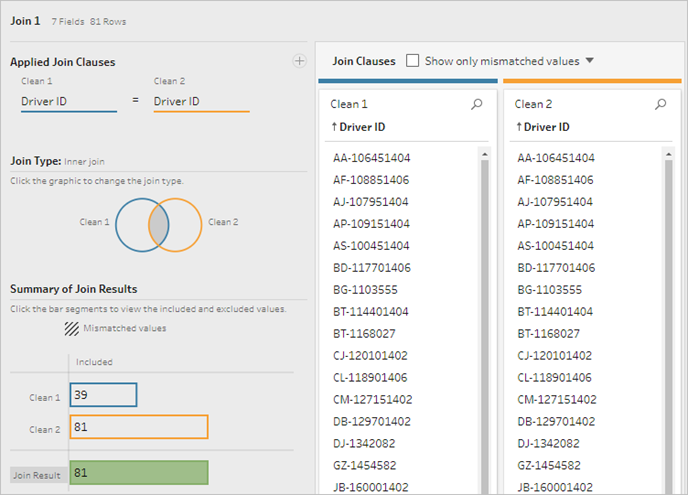Click Clean 2 scrollbar up arrow
The height and width of the screenshot is (495, 688).
669,154
